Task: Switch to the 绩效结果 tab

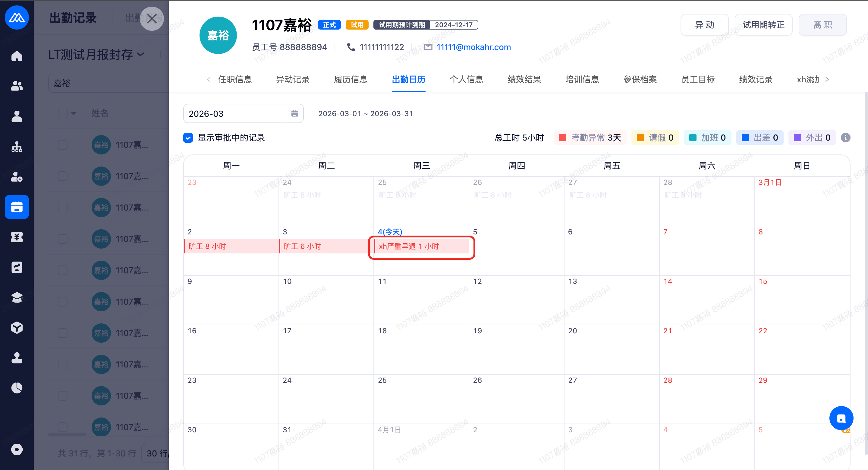Action: pyautogui.click(x=524, y=79)
